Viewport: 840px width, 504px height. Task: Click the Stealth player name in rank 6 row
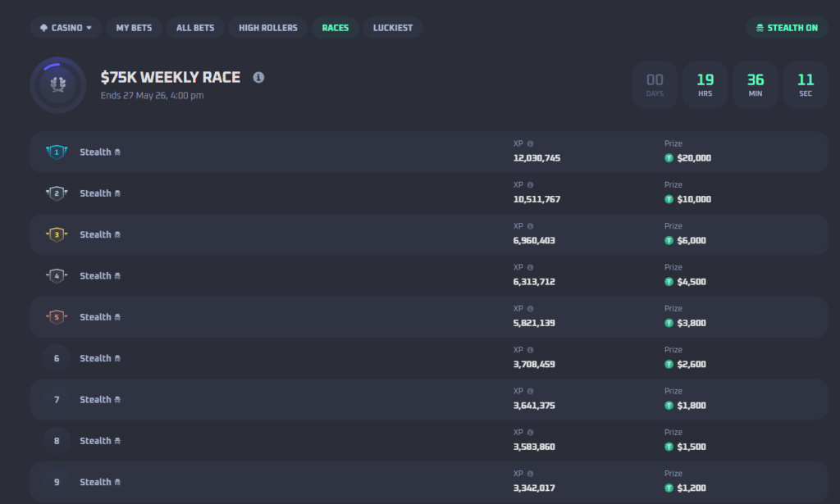point(95,358)
